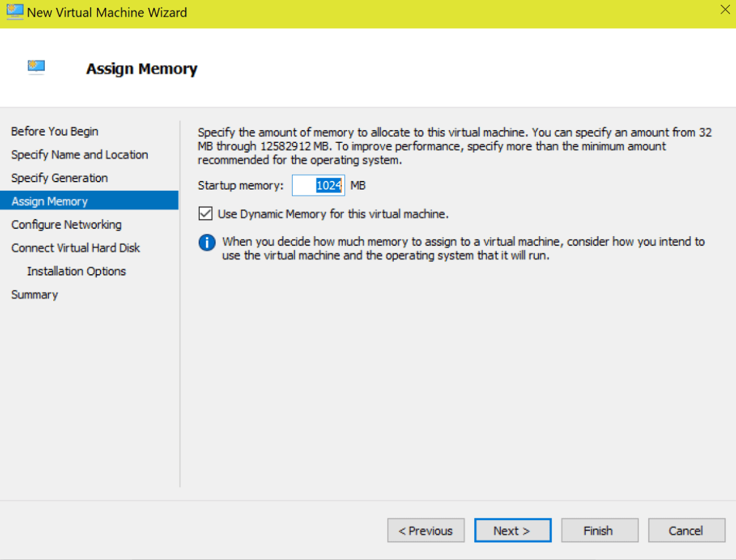Click Finish to create the virtual machine
Viewport: 736px width, 560px height.
599,530
